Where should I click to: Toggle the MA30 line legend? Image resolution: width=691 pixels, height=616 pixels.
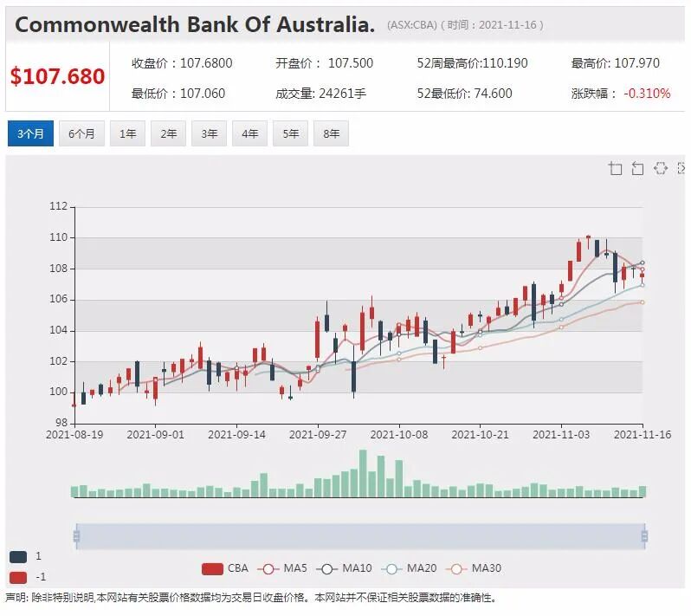click(474, 568)
